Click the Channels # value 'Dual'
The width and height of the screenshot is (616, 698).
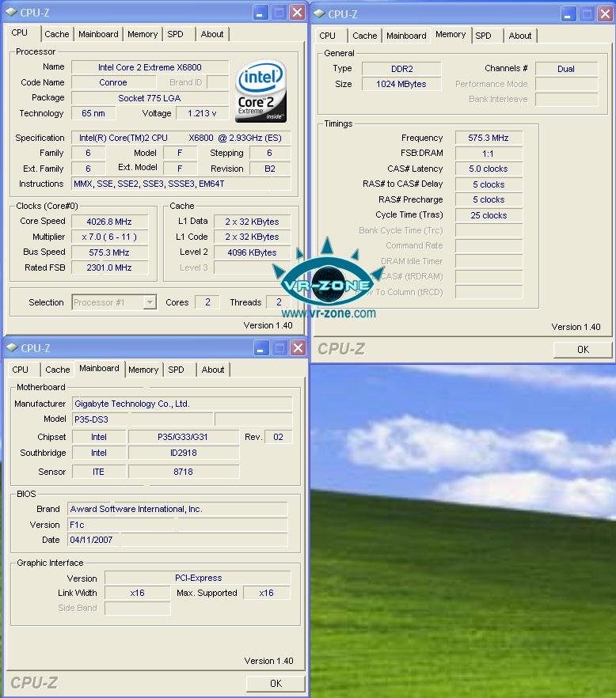pyautogui.click(x=566, y=69)
